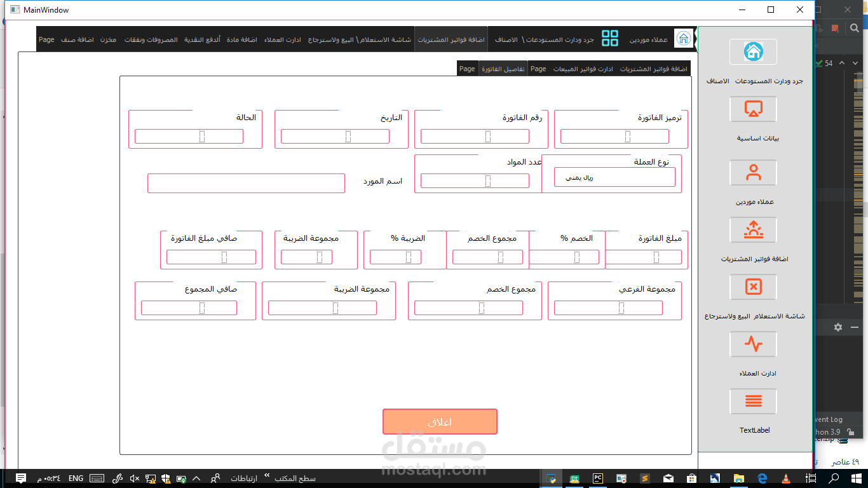Click the purchase invoices sunrise icon in sidebar
The height and width of the screenshot is (488, 868).
[x=753, y=230]
